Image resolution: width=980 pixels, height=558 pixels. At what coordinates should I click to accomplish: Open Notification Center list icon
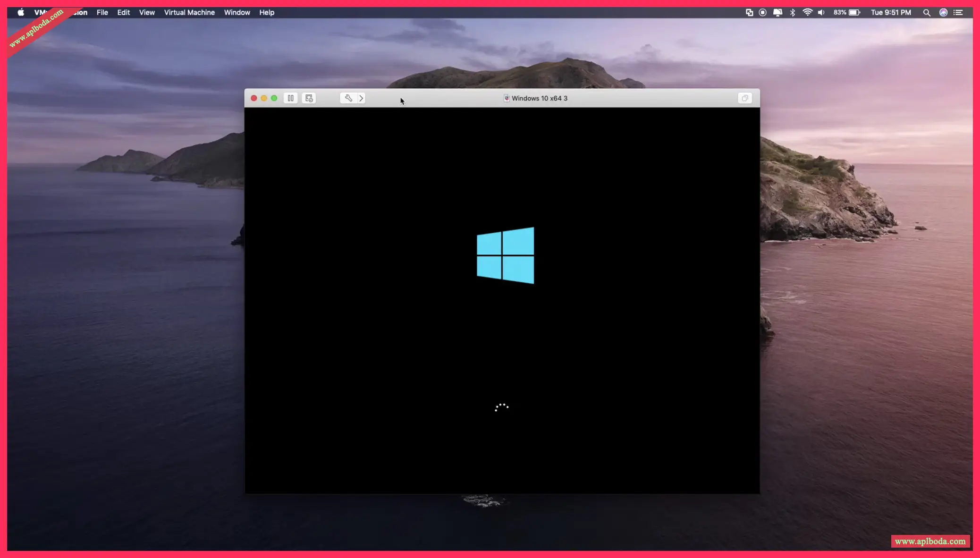click(958, 13)
